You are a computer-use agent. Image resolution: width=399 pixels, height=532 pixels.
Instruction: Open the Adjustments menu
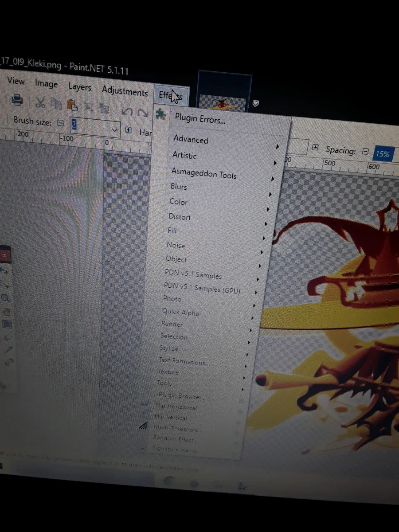point(125,91)
